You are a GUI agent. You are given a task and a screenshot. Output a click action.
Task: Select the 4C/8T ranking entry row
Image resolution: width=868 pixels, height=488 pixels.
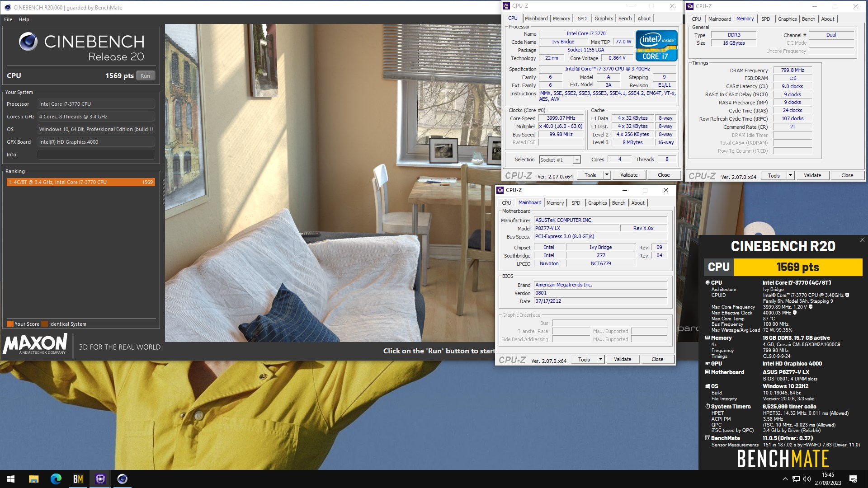pyautogui.click(x=80, y=182)
